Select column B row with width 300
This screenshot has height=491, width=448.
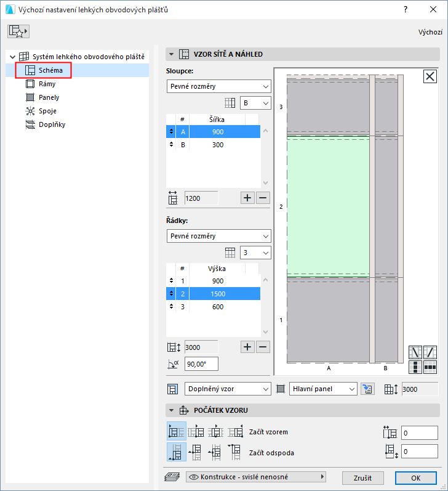click(x=213, y=145)
